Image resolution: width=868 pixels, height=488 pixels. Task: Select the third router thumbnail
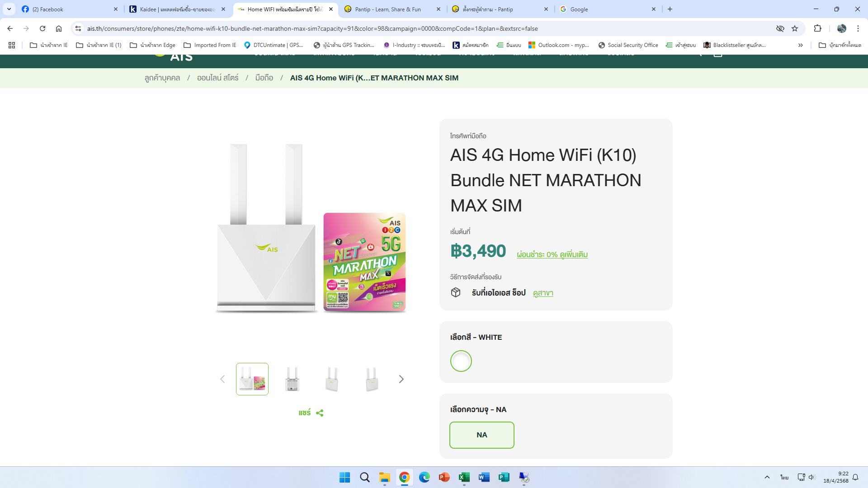[332, 379]
